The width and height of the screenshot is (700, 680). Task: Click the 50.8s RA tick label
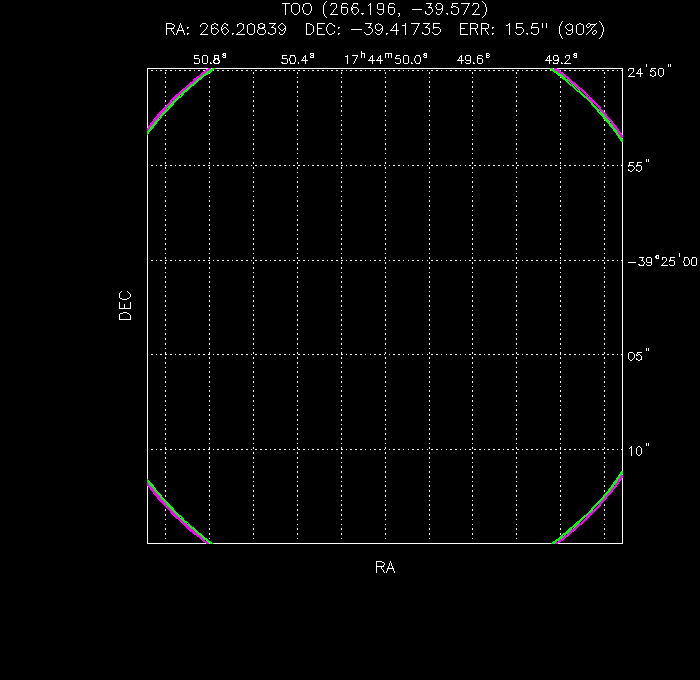[210, 59]
